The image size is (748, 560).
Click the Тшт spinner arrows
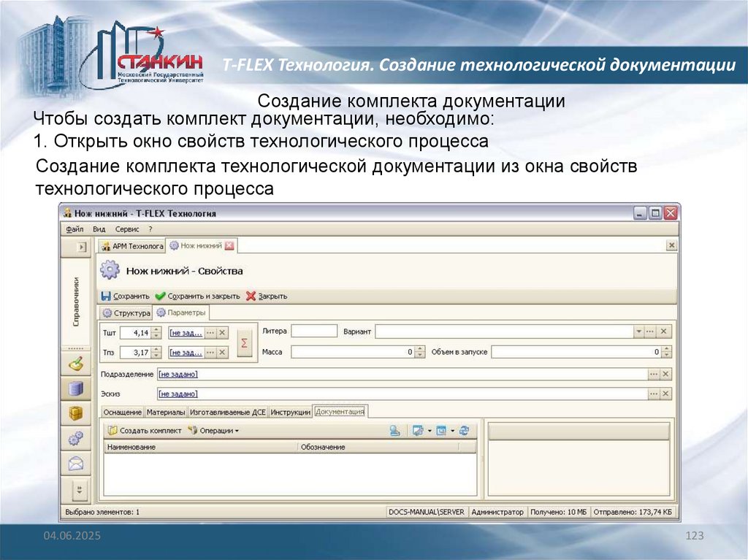click(156, 333)
